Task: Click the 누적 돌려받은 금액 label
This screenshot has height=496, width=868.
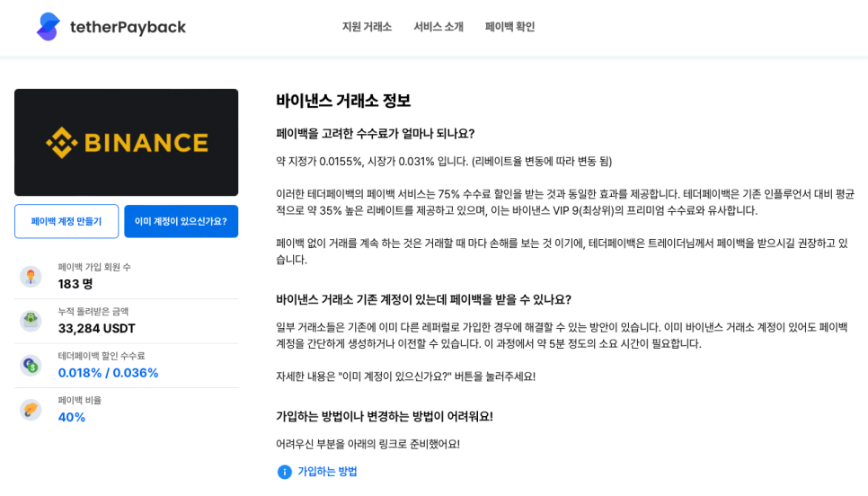Action: tap(93, 311)
